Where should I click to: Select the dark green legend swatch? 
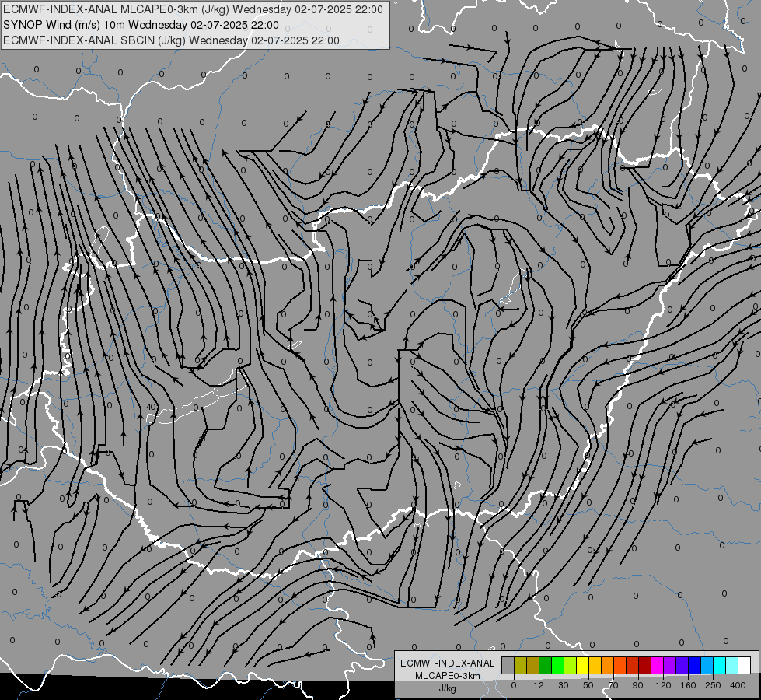coord(545,666)
